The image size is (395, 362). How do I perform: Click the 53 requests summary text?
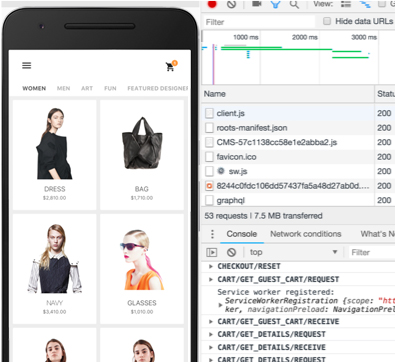pos(263,216)
